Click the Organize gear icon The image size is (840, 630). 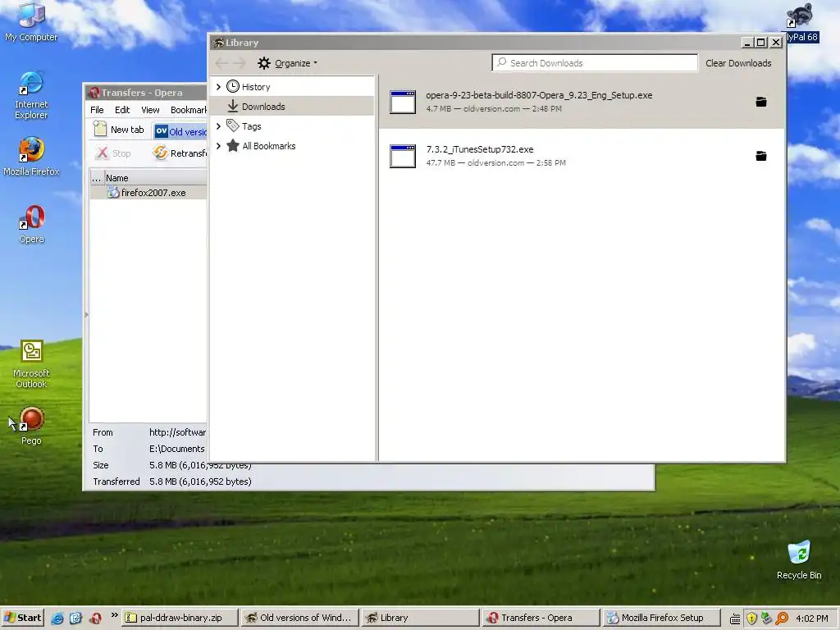263,63
